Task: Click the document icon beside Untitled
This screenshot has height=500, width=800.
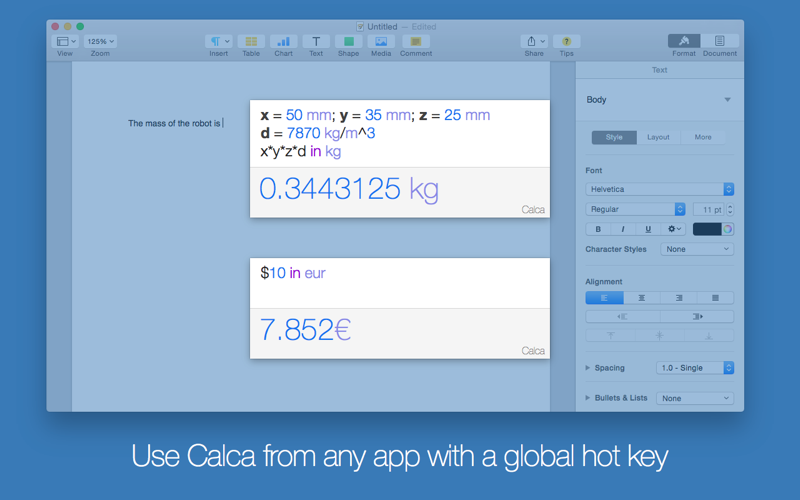Action: pos(360,27)
